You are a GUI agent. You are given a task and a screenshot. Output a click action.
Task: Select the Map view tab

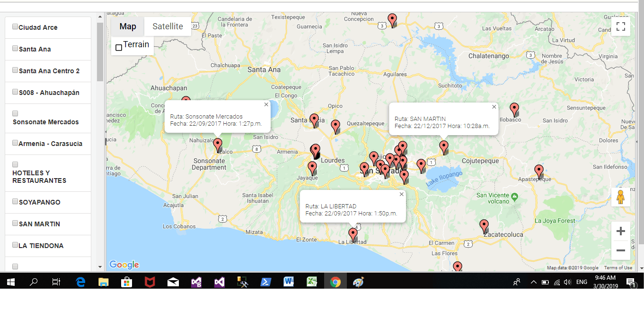(128, 26)
